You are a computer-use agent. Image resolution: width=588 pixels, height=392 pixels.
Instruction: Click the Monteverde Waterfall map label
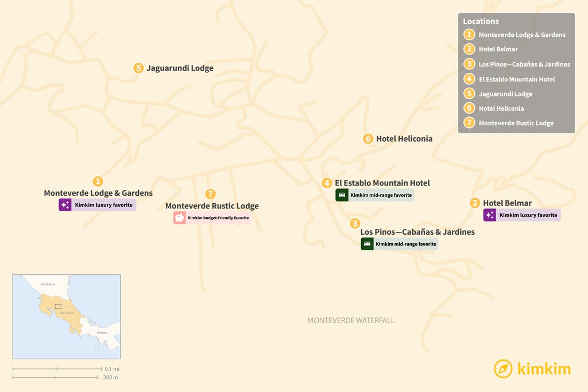(x=351, y=320)
